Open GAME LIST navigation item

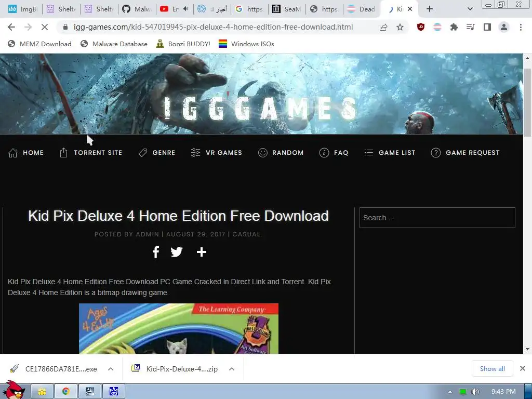tap(390, 153)
